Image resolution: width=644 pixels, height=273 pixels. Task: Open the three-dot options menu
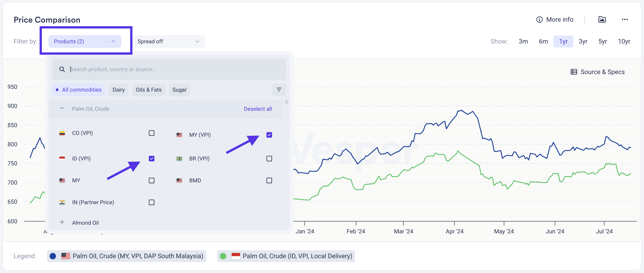624,19
